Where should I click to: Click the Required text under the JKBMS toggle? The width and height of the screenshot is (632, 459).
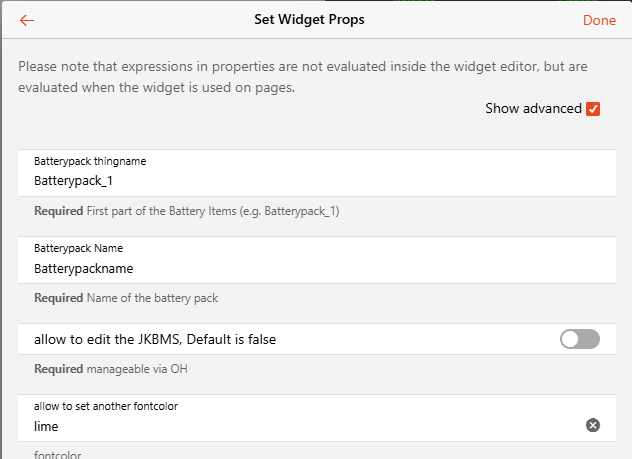[x=59, y=369]
